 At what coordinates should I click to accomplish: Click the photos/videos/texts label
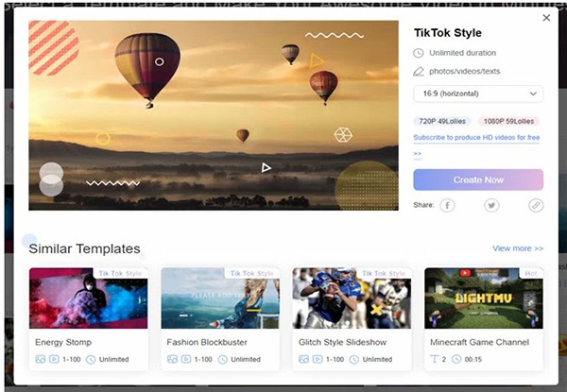(x=465, y=71)
